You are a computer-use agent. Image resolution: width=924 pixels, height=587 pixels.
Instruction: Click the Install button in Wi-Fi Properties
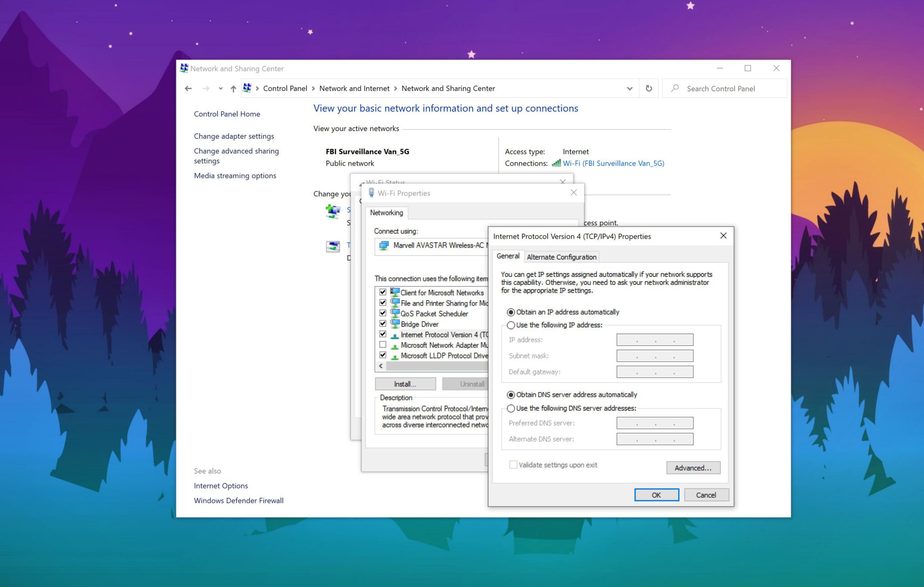pyautogui.click(x=405, y=383)
